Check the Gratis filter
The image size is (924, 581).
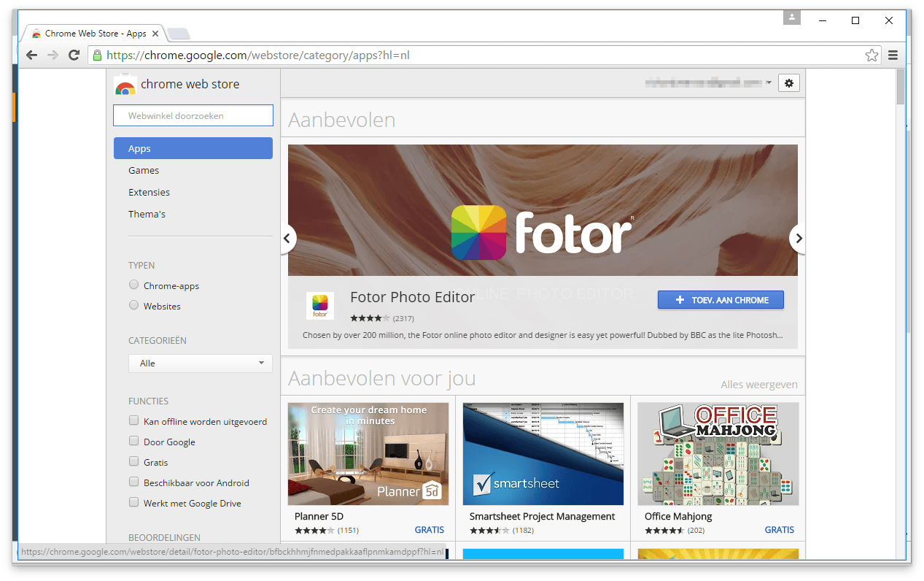[x=133, y=461]
